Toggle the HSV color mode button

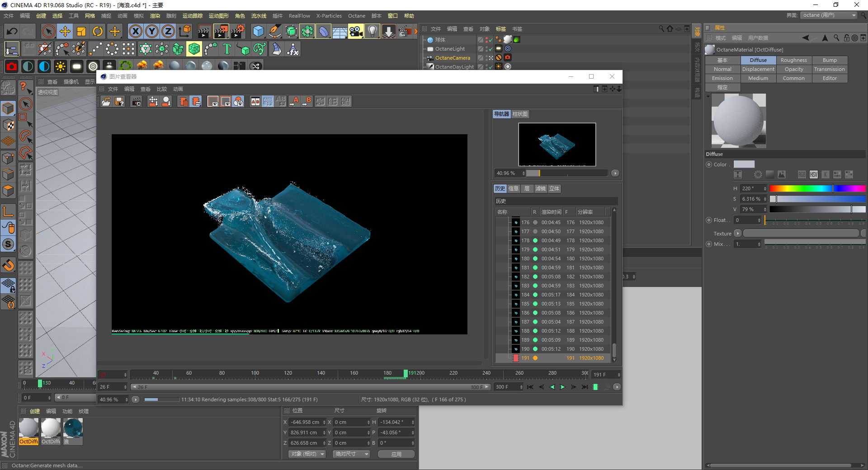click(x=814, y=174)
